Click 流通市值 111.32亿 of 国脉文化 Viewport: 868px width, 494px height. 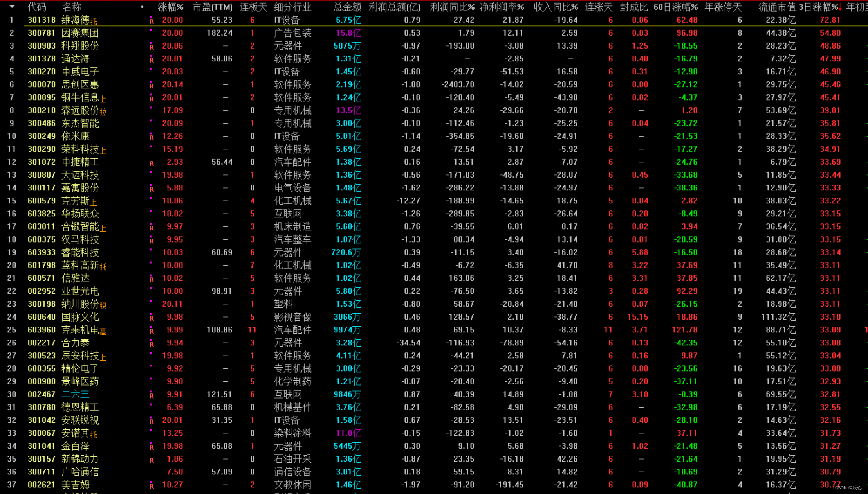pyautogui.click(x=778, y=317)
